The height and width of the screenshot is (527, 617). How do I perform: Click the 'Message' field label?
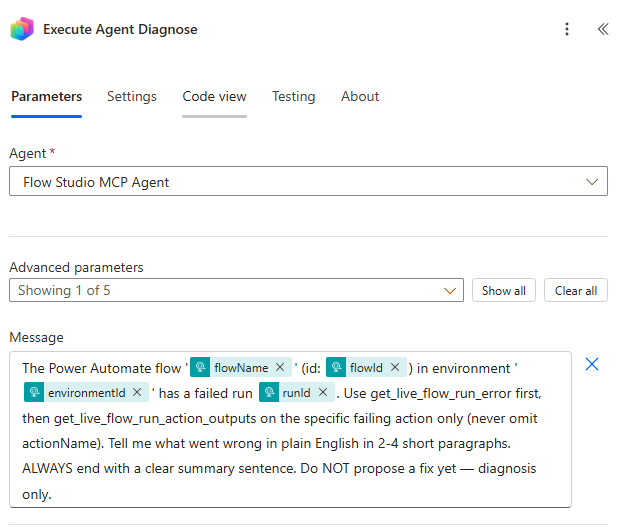(x=36, y=337)
